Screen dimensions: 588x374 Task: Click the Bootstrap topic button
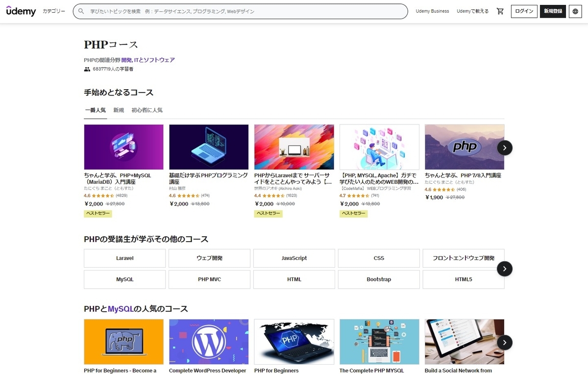379,279
